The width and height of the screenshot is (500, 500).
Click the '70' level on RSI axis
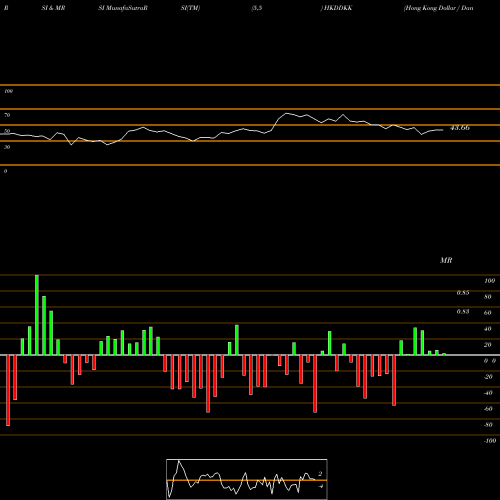pos(7,115)
